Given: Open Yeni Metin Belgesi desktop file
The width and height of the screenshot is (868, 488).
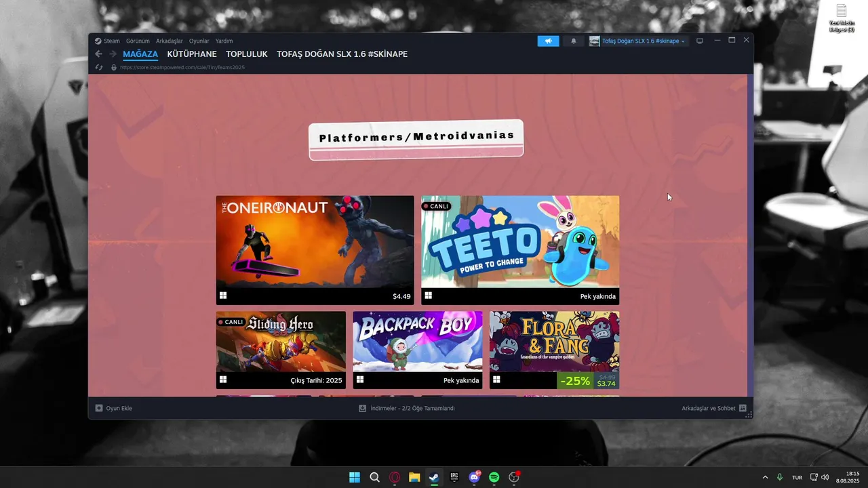Looking at the screenshot, I should (x=842, y=18).
